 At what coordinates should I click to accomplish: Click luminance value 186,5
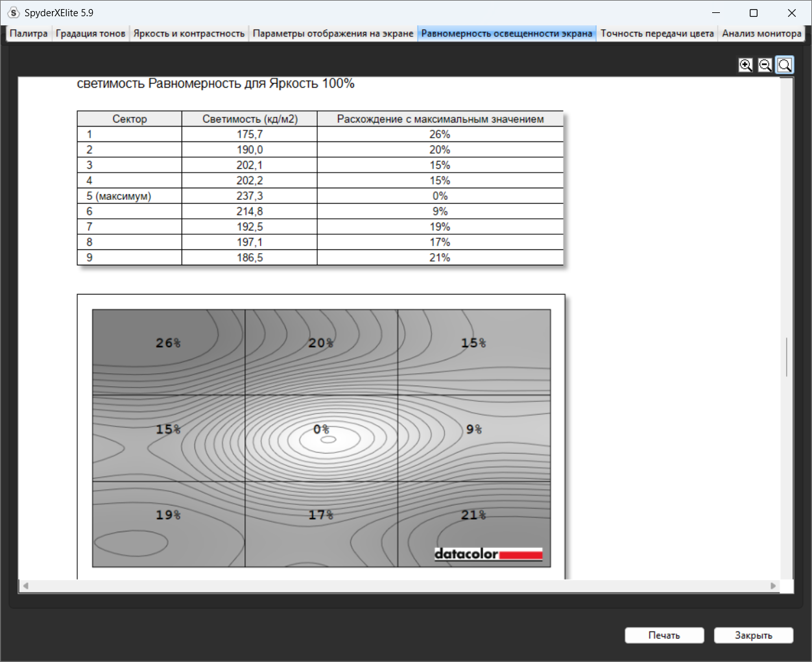250,258
